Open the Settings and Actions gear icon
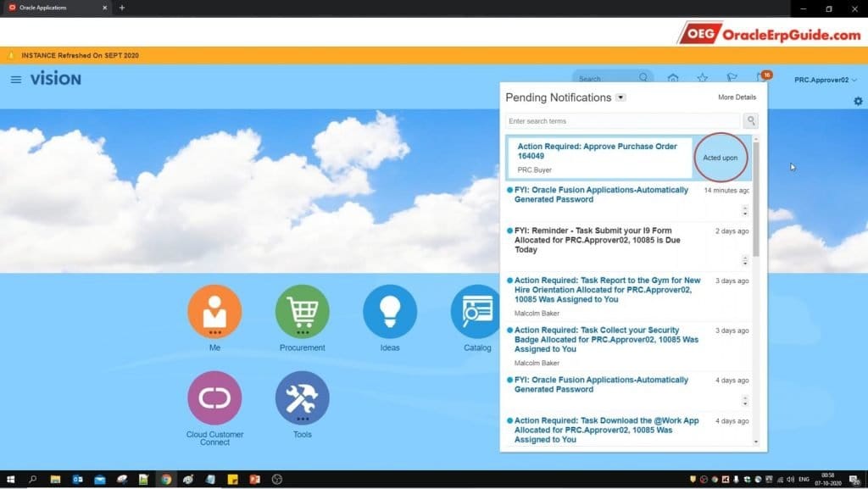Viewport: 868px width, 489px height. tap(857, 101)
